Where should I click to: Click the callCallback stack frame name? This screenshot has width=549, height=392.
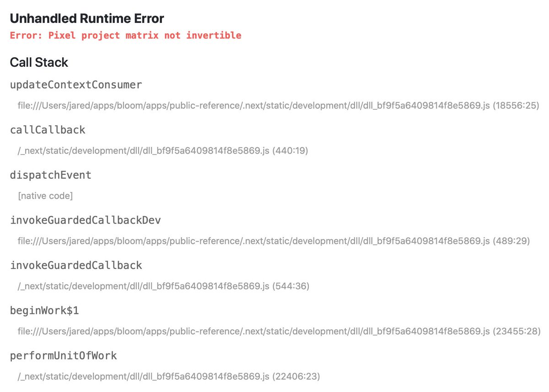tap(48, 130)
